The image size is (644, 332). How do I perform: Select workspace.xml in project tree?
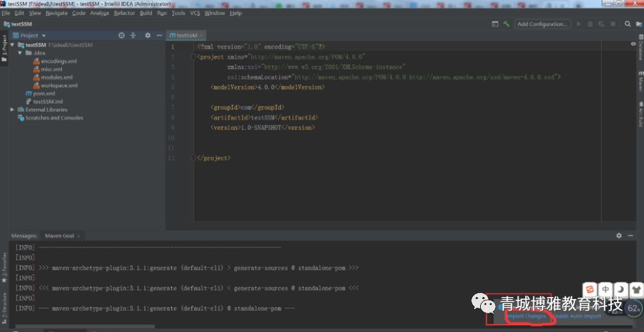56,85
